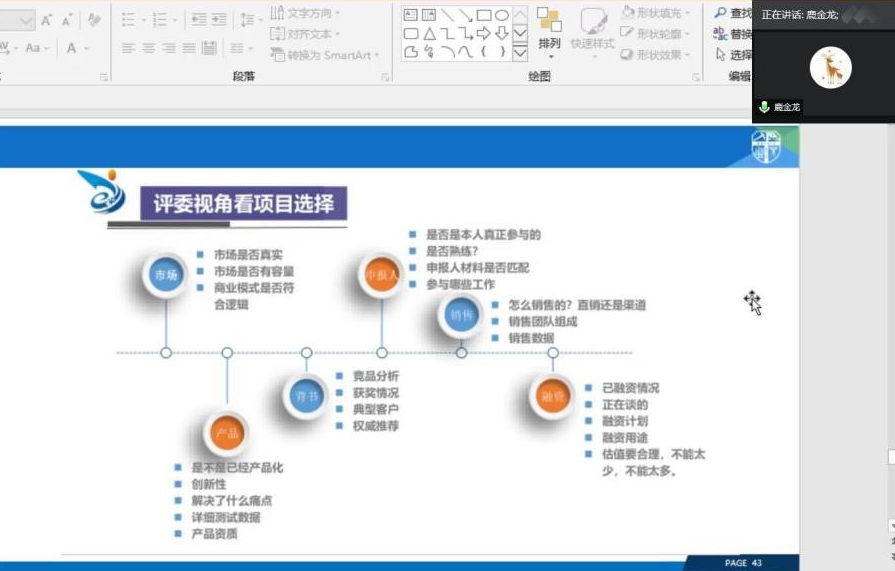Click the Clear Formatting eraser icon
895x571 pixels.
click(94, 20)
